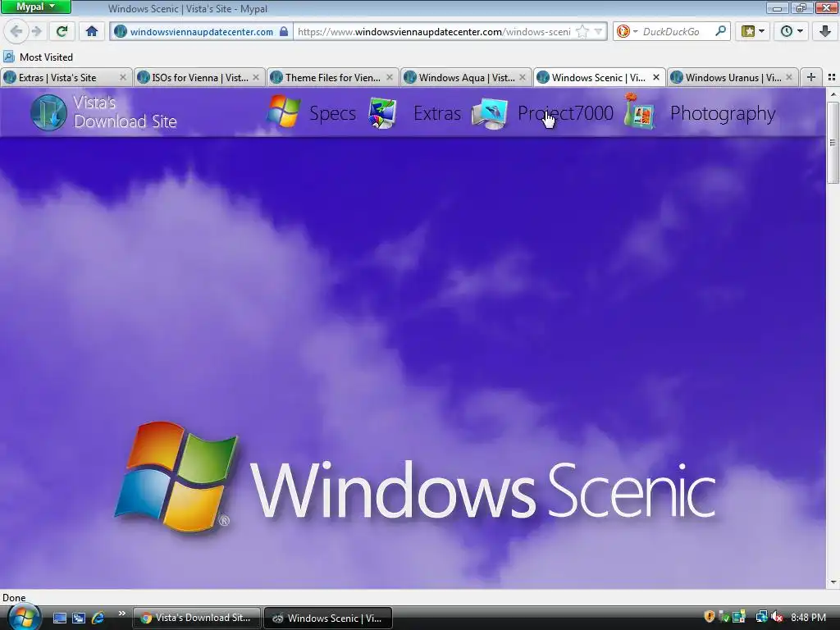Click the page vertical scrollbar thumb

coord(833,142)
